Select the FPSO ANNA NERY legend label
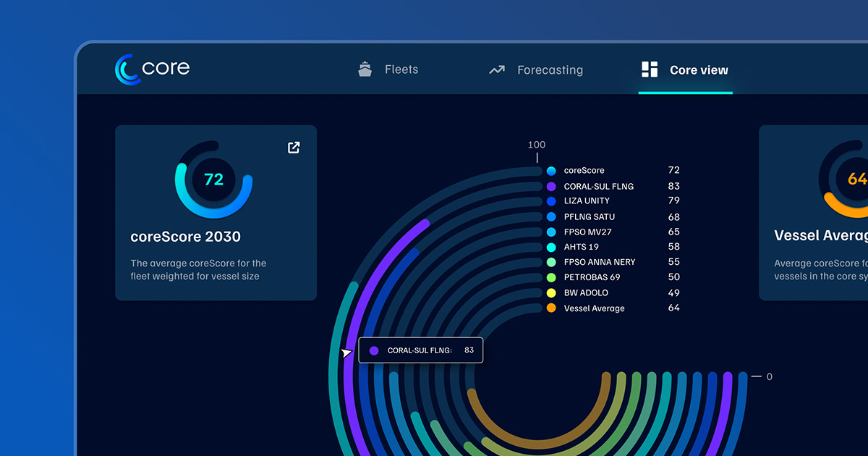The image size is (868, 456). [x=600, y=262]
